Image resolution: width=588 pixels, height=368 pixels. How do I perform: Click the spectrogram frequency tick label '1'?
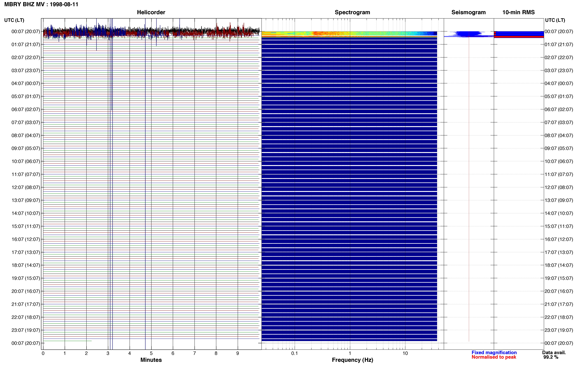coord(350,353)
